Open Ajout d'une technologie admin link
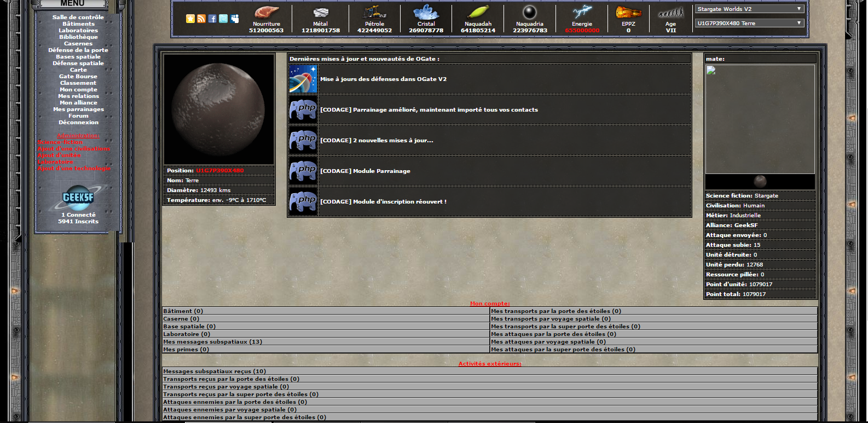Viewport: 868px width, 423px height. (x=74, y=168)
